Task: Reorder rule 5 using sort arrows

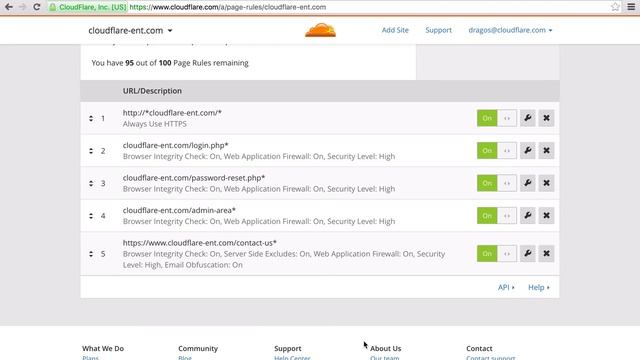Action: click(x=91, y=254)
